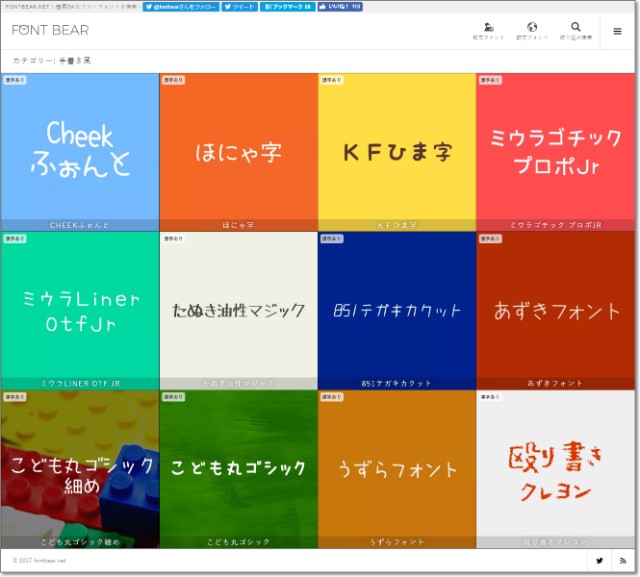Open the 殴り書きクレヨン font tile
Image resolution: width=640 pixels, height=577 pixels.
[x=557, y=470]
